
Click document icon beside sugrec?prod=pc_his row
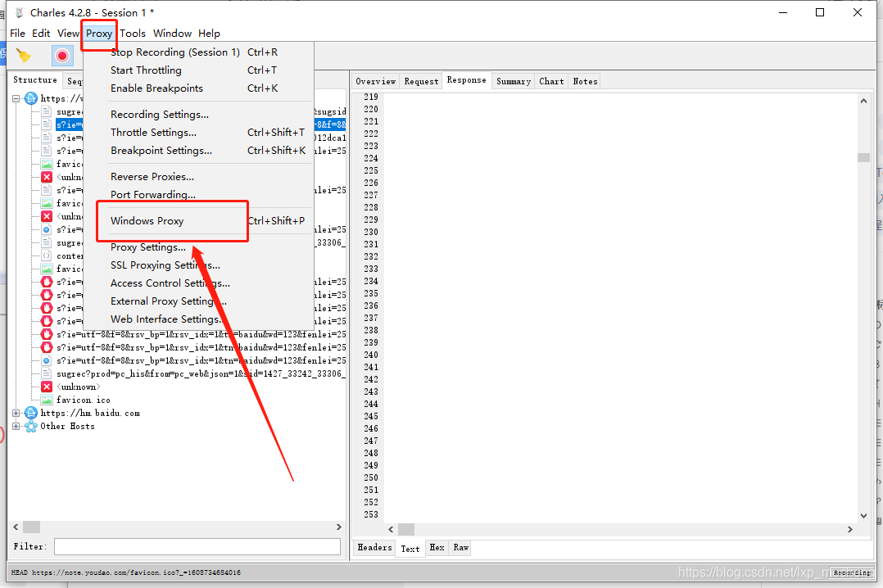[x=47, y=373]
